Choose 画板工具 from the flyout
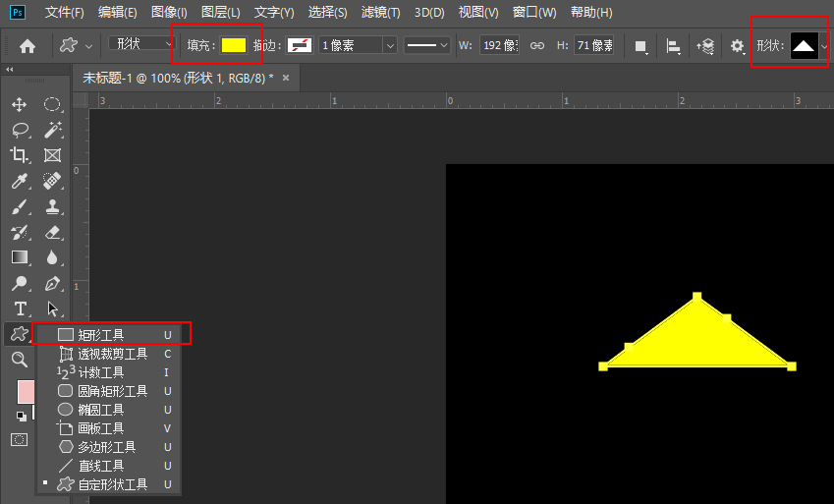 pyautogui.click(x=108, y=428)
